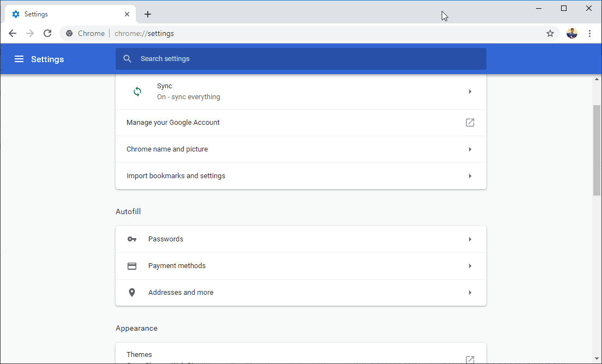The width and height of the screenshot is (602, 364).
Task: Open Addresses and more settings
Action: tap(301, 292)
